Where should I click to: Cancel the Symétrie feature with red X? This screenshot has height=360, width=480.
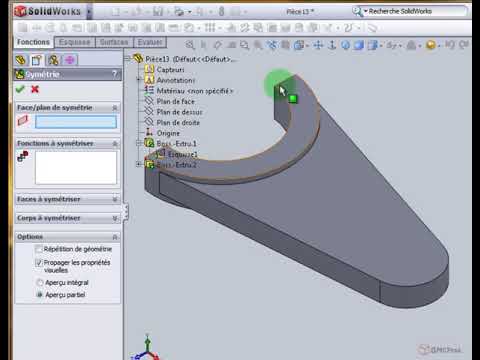[35, 89]
